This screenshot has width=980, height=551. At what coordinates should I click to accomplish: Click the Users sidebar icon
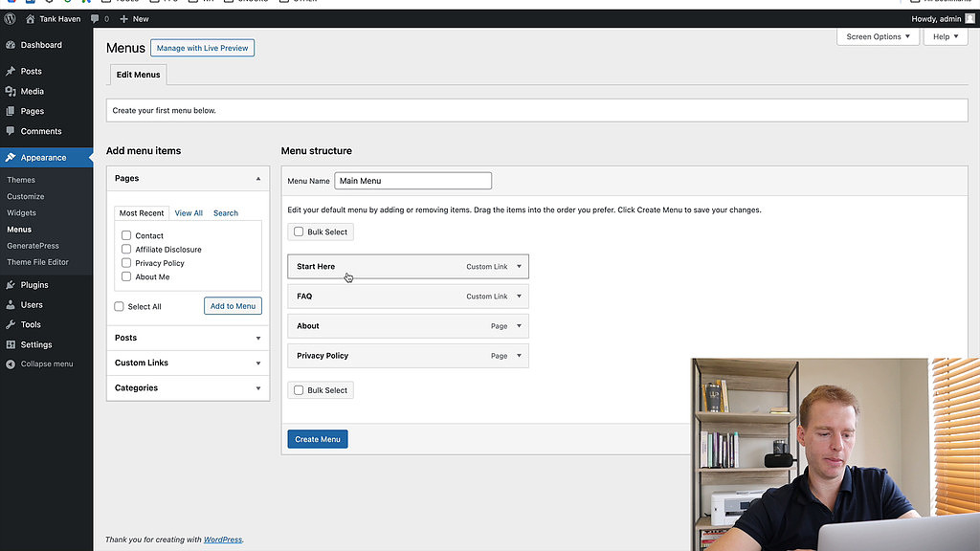coord(9,304)
